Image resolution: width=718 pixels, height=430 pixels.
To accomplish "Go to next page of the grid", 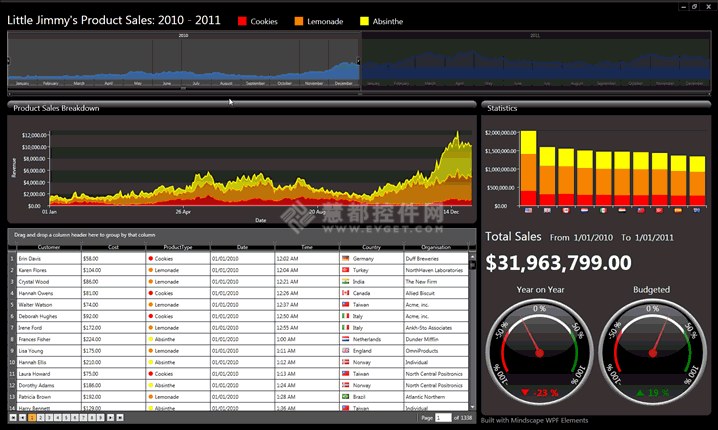I will pos(110,418).
